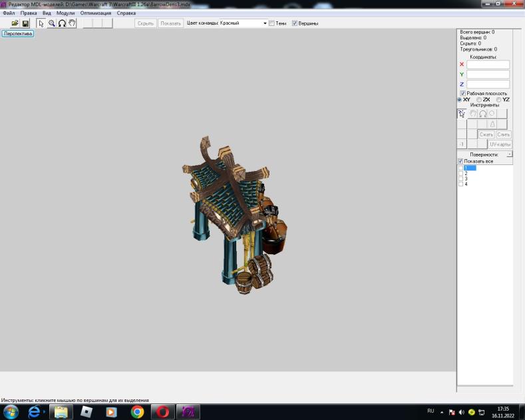The image size is (525, 420).
Task: Click the Y coordinate input field
Action: pos(488,75)
